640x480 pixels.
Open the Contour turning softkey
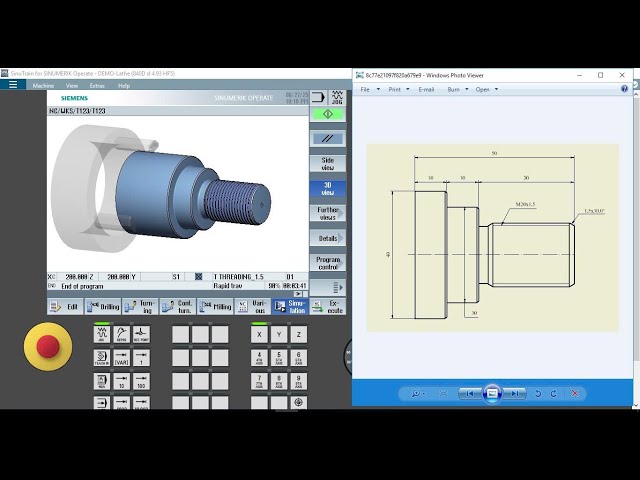[178, 307]
